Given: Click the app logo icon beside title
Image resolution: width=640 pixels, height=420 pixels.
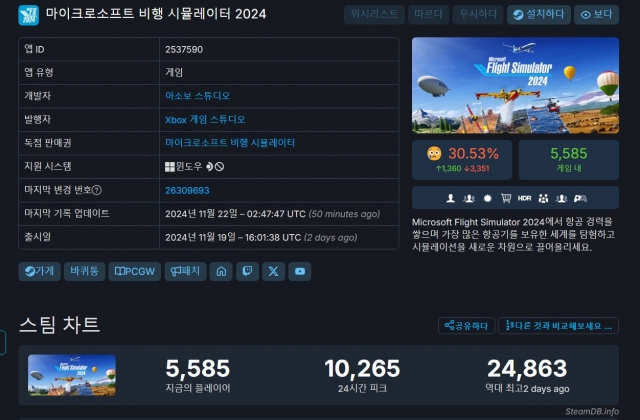Looking at the screenshot, I should click(29, 15).
